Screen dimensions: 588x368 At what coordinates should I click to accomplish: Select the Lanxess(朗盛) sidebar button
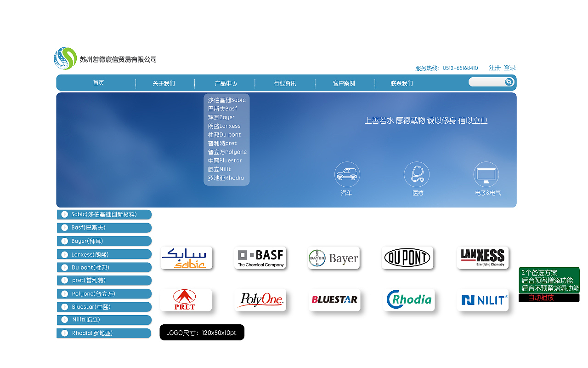click(x=104, y=254)
